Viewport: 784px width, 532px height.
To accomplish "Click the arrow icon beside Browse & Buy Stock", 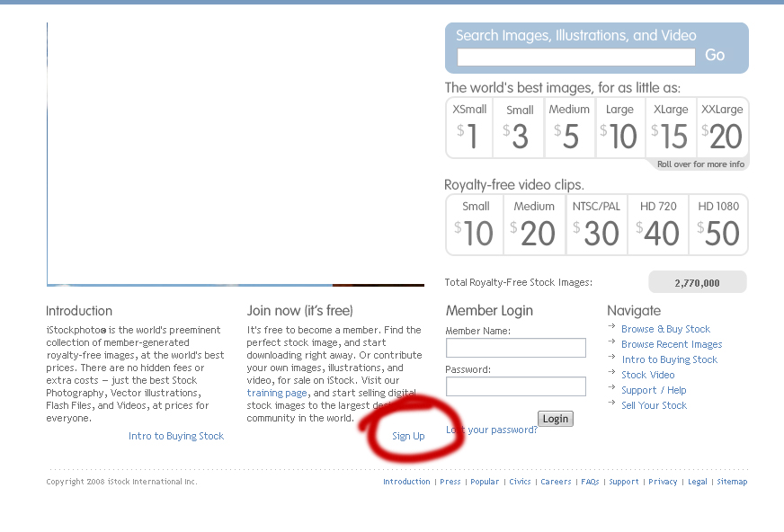I will pyautogui.click(x=611, y=326).
